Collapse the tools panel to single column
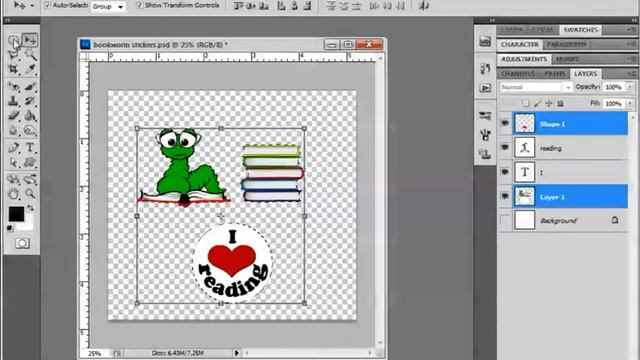This screenshot has width=640, height=360. 7,20
